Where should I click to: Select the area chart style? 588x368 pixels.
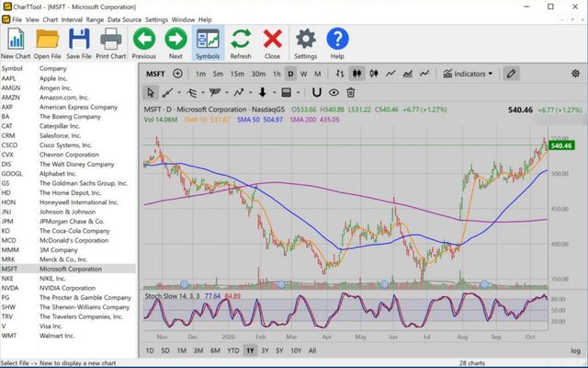click(x=408, y=74)
